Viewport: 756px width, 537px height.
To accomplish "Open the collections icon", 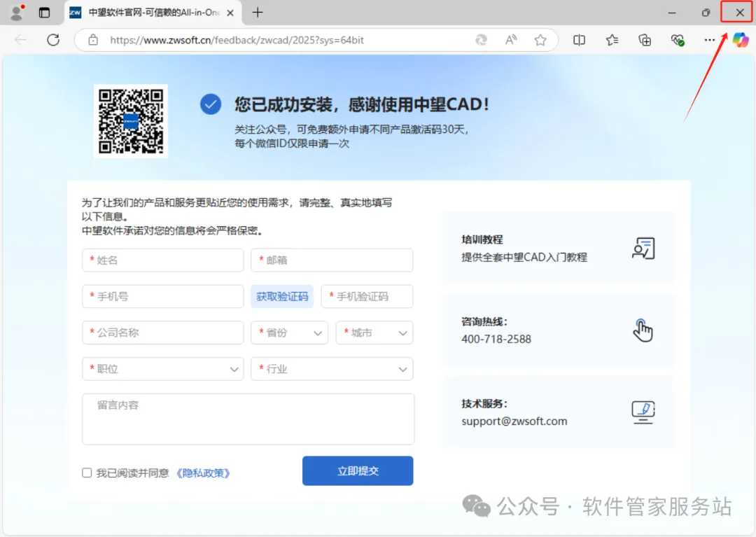I will point(645,40).
